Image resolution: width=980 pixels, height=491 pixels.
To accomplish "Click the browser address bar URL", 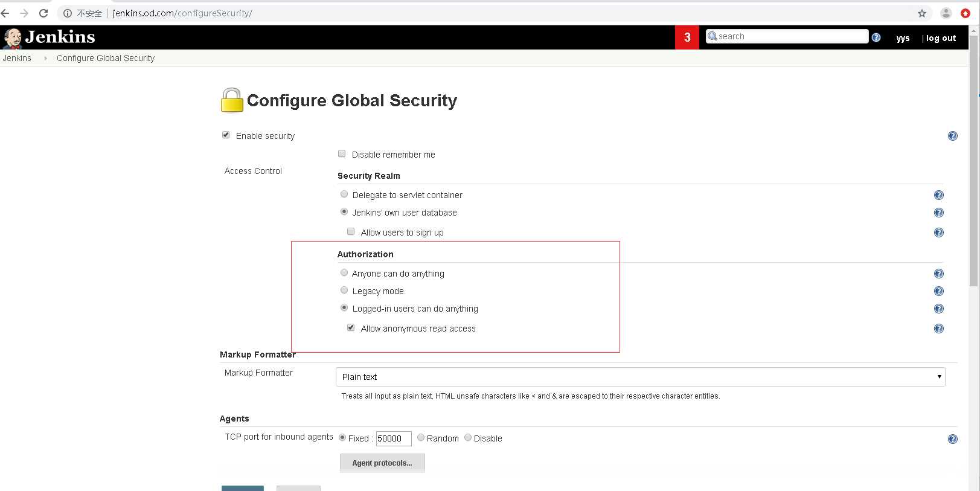I will pyautogui.click(x=182, y=13).
